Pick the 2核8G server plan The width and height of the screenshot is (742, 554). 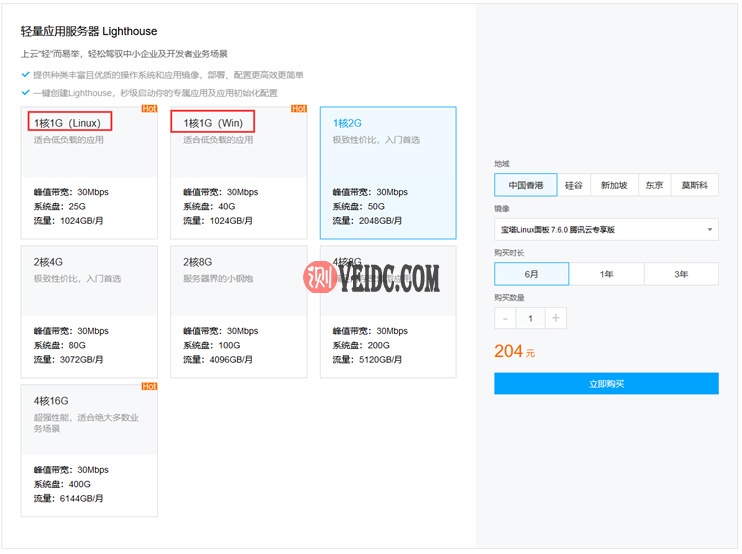(x=238, y=312)
